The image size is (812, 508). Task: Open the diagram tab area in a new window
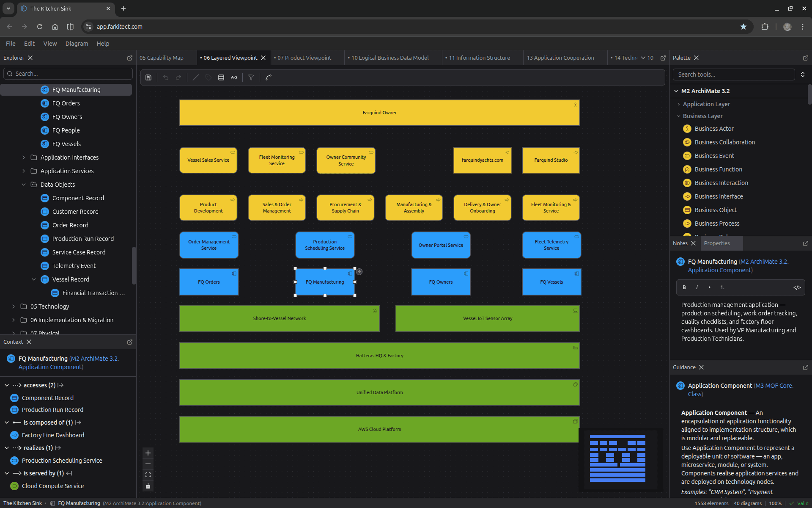tap(663, 58)
